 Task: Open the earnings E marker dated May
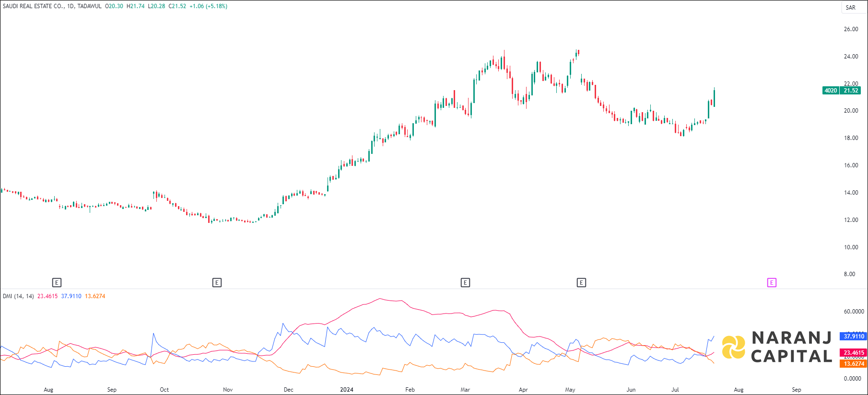pyautogui.click(x=581, y=283)
